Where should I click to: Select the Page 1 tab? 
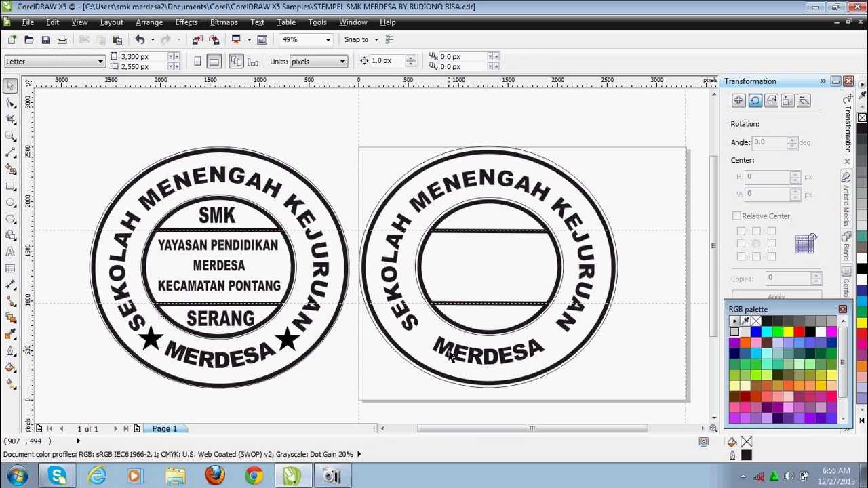pyautogui.click(x=164, y=428)
